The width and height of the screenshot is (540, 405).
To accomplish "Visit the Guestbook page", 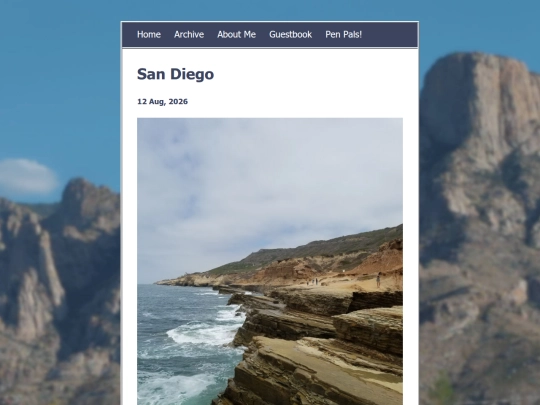I will (x=290, y=34).
